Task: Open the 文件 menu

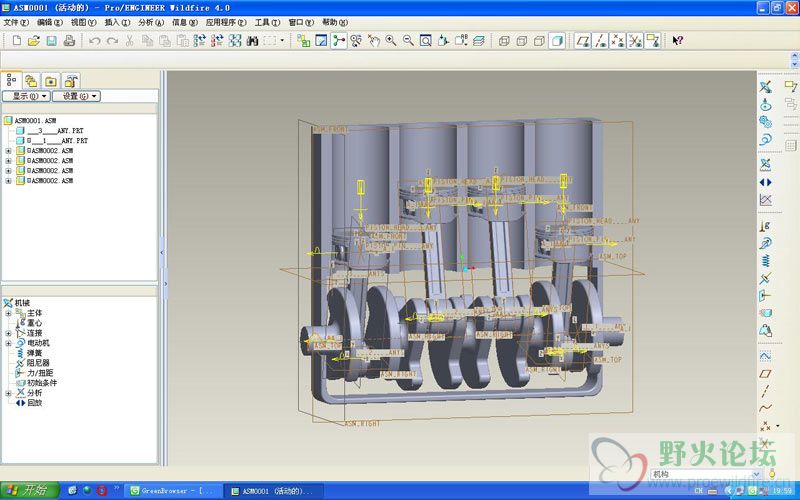Action: pyautogui.click(x=16, y=22)
